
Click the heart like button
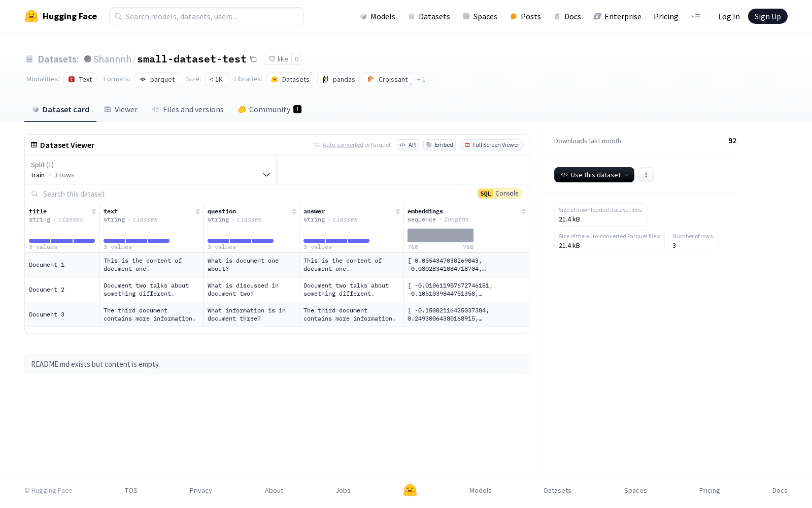pyautogui.click(x=278, y=59)
